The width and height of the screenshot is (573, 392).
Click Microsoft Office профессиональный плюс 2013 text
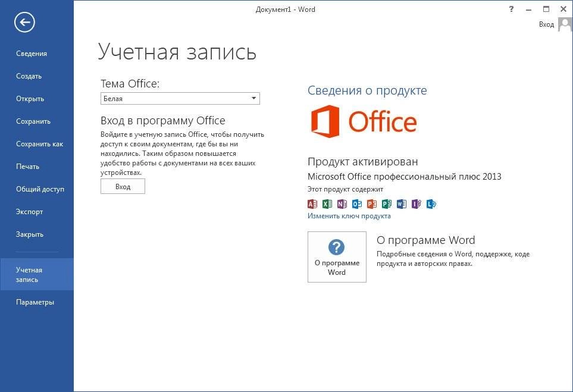[x=404, y=177]
